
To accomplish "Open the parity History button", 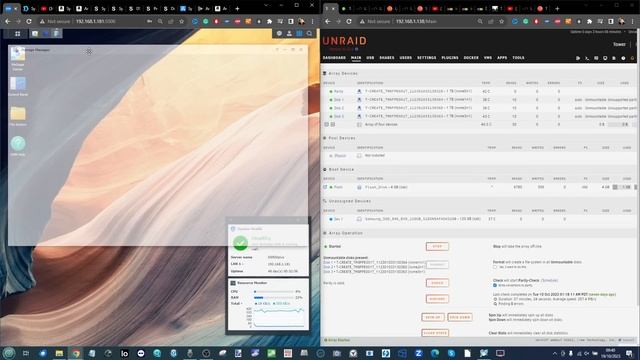I will (x=437, y=299).
